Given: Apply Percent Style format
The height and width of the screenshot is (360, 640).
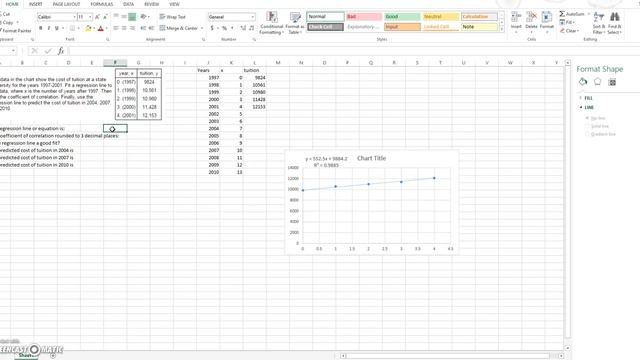Looking at the screenshot, I should (x=224, y=28).
